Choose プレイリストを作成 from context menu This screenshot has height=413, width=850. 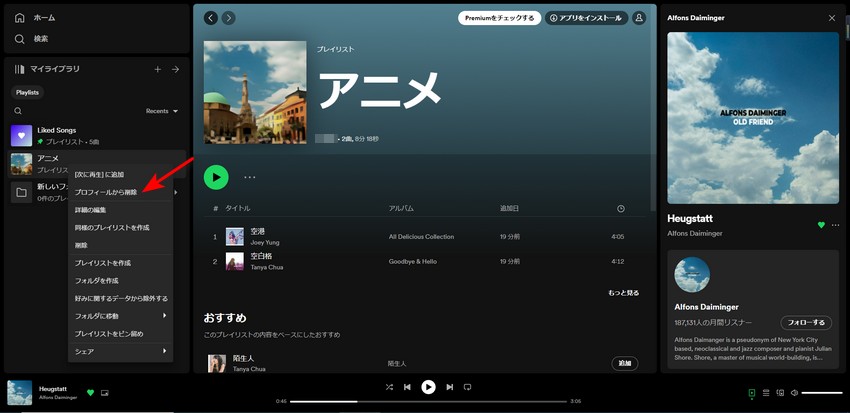click(x=120, y=263)
